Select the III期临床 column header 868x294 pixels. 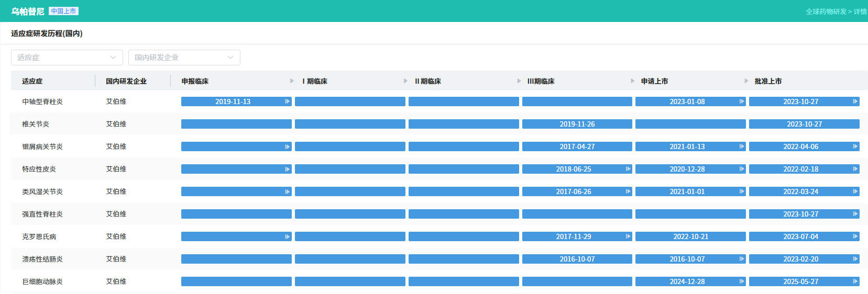[x=541, y=81]
